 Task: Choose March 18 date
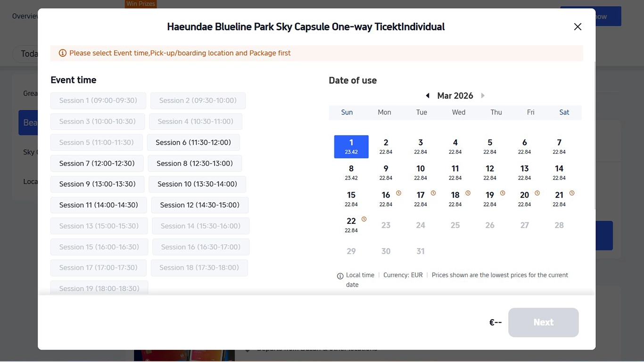click(x=455, y=199)
